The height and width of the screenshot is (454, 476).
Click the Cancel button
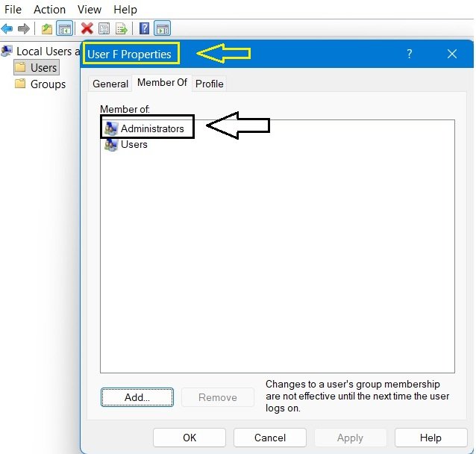point(270,438)
